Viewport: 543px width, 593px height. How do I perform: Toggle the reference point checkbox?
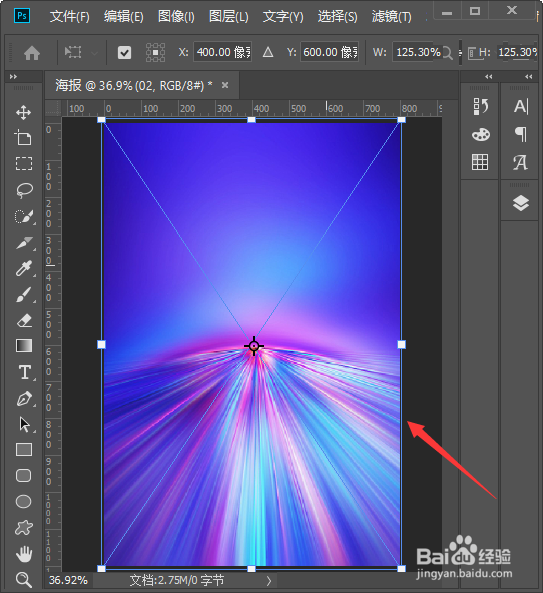124,53
